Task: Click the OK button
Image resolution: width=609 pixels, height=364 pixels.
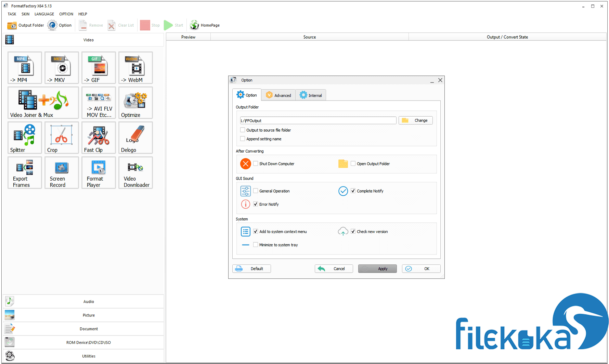Action: (421, 269)
